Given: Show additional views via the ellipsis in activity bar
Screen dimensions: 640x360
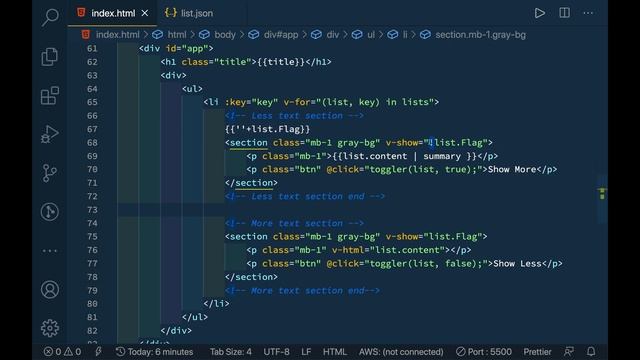Looking at the screenshot, I should pos(50,251).
